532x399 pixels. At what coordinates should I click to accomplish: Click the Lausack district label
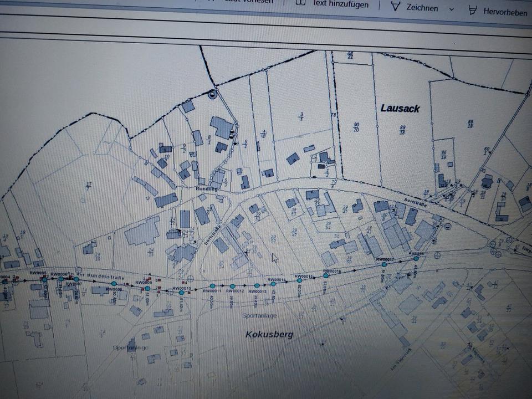tap(400, 109)
